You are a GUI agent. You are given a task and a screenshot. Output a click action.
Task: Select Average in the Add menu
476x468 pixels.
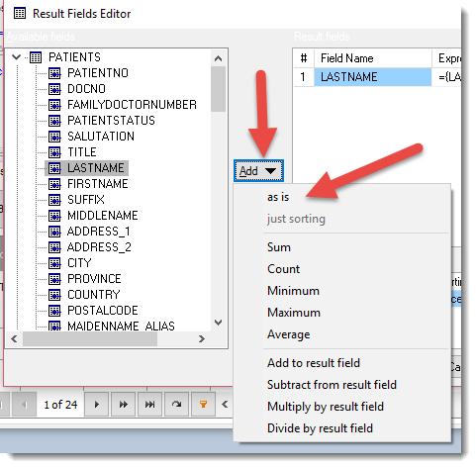288,334
